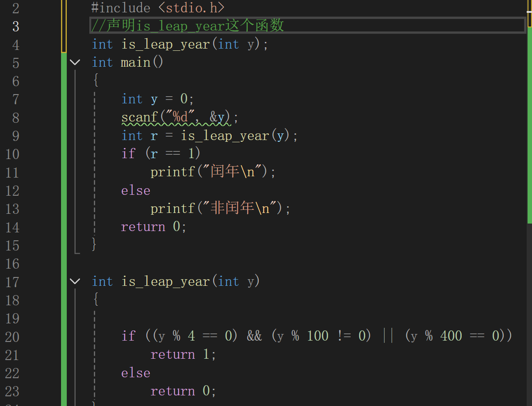Click the opening brace on line 6

tap(95, 81)
